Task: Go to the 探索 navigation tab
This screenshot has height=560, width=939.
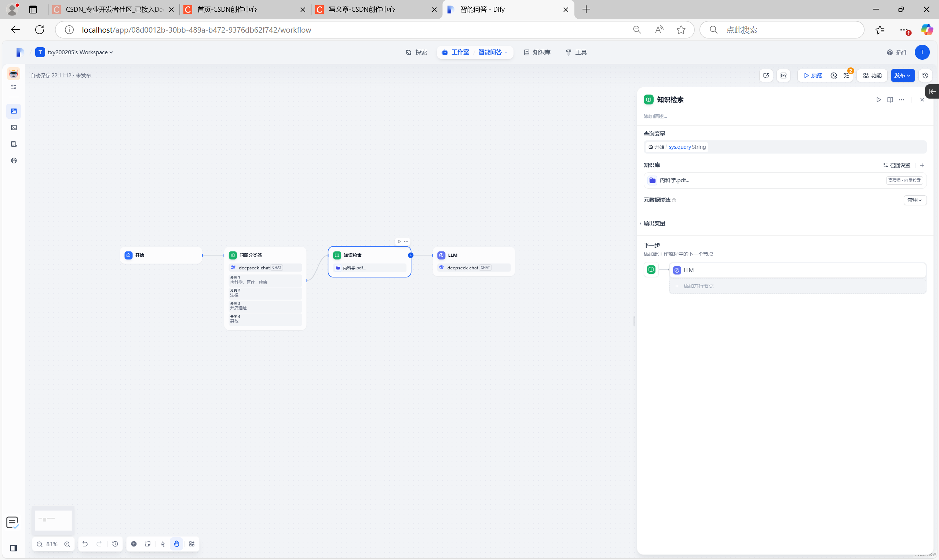Action: 416,52
